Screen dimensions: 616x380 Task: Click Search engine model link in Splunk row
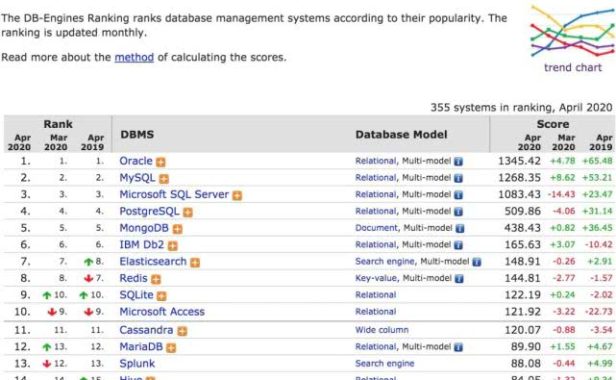385,363
